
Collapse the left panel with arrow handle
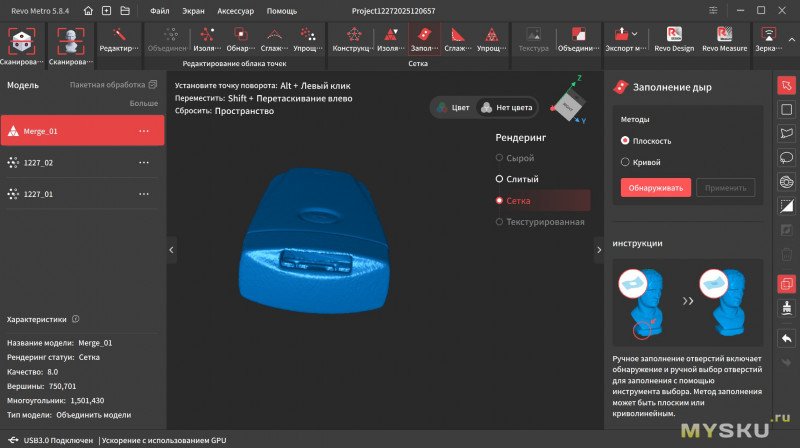coord(171,249)
